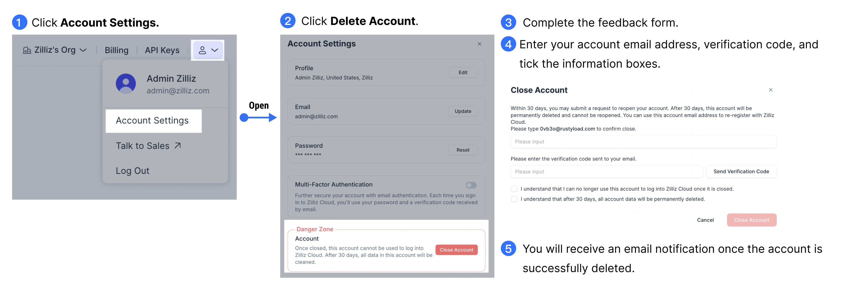
Task: Check the box about no longer logging into Zilliz Cloud
Action: (x=514, y=189)
